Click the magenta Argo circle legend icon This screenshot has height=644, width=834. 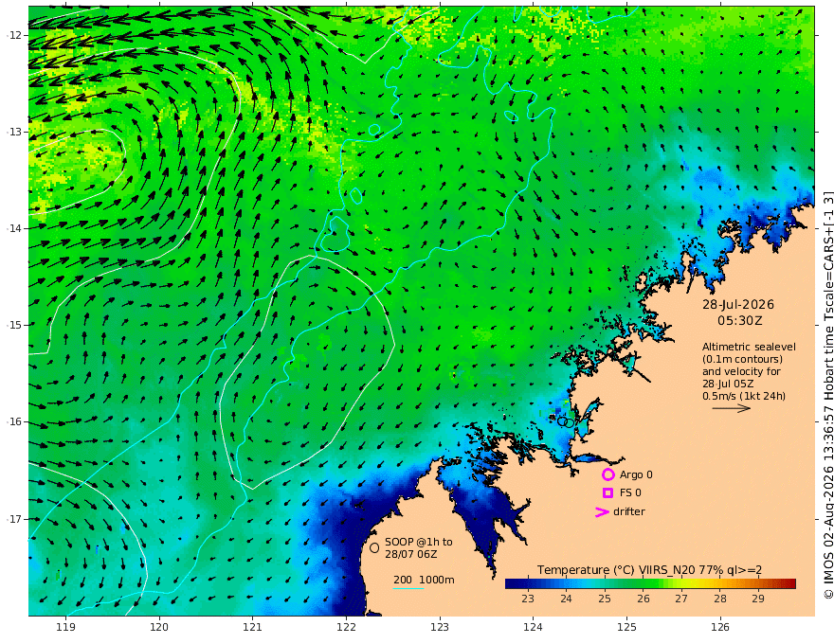pyautogui.click(x=607, y=474)
